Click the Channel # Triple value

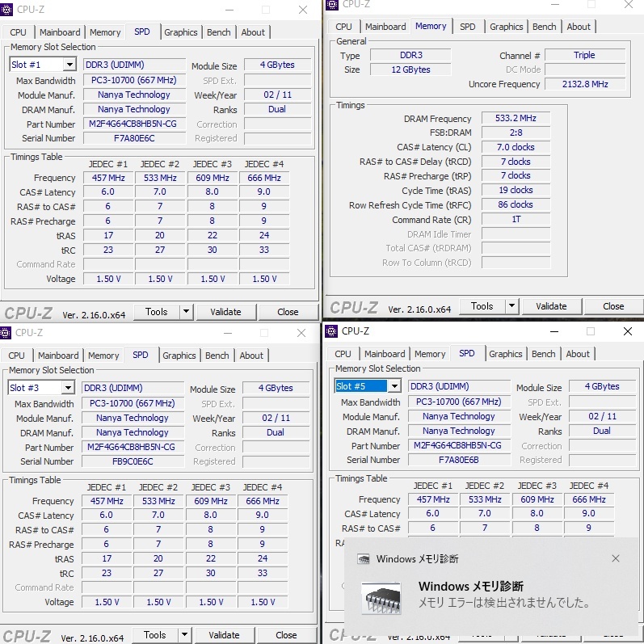point(585,55)
